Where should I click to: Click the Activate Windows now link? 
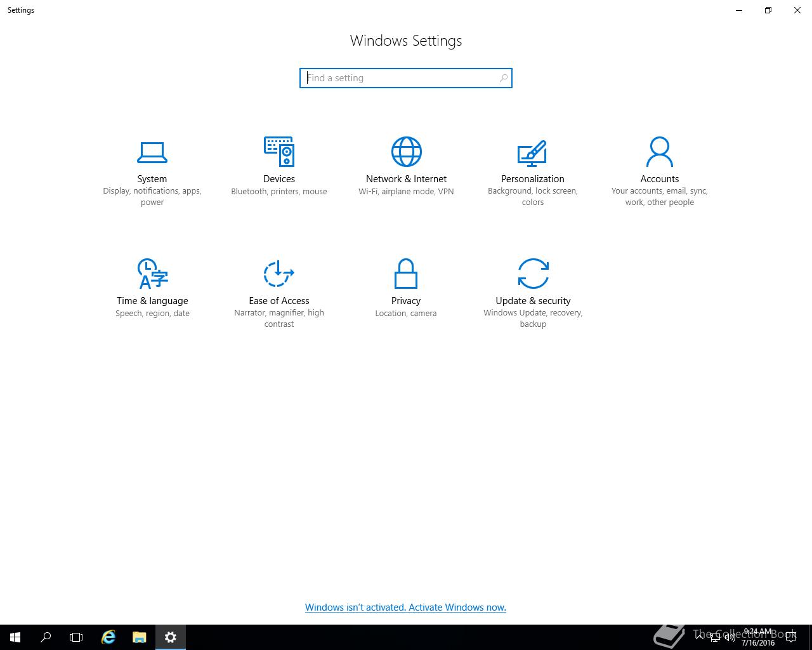click(x=405, y=607)
